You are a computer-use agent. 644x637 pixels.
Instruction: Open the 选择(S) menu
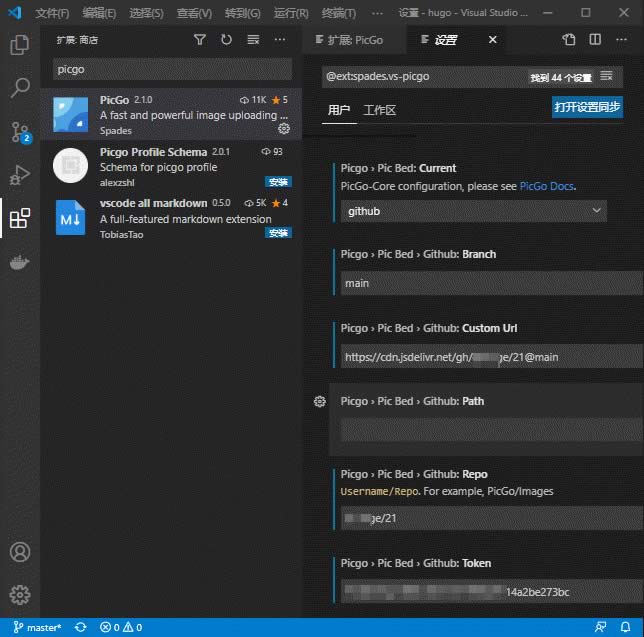(x=146, y=13)
